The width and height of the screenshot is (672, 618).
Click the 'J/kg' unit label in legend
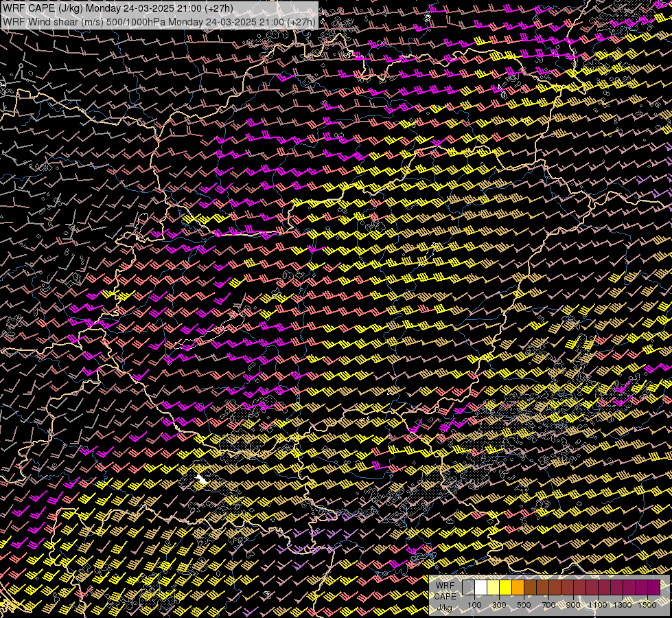444,608
